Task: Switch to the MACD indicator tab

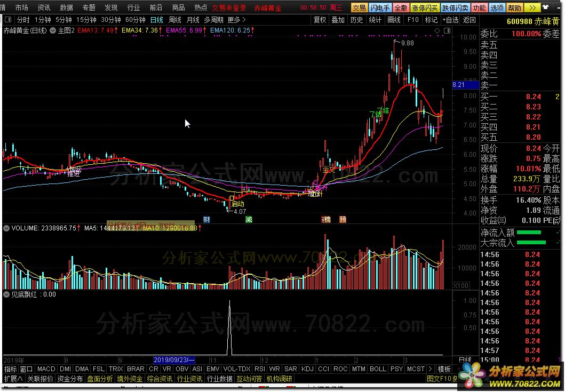Action: click(x=46, y=369)
